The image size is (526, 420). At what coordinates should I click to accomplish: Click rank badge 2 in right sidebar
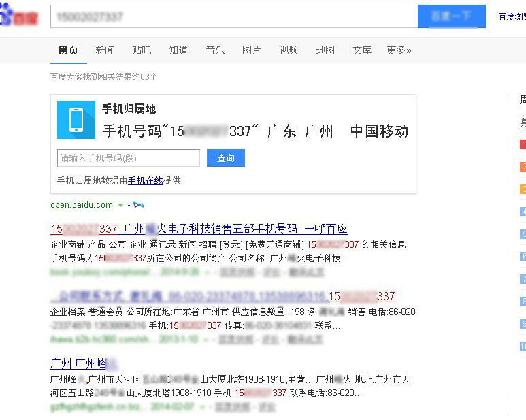pos(523,167)
